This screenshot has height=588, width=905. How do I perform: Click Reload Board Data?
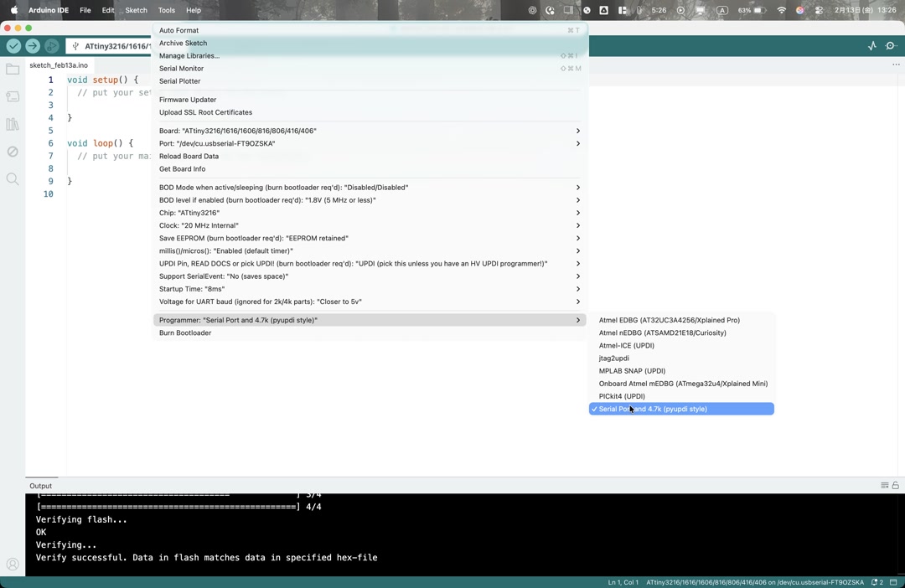370,156
